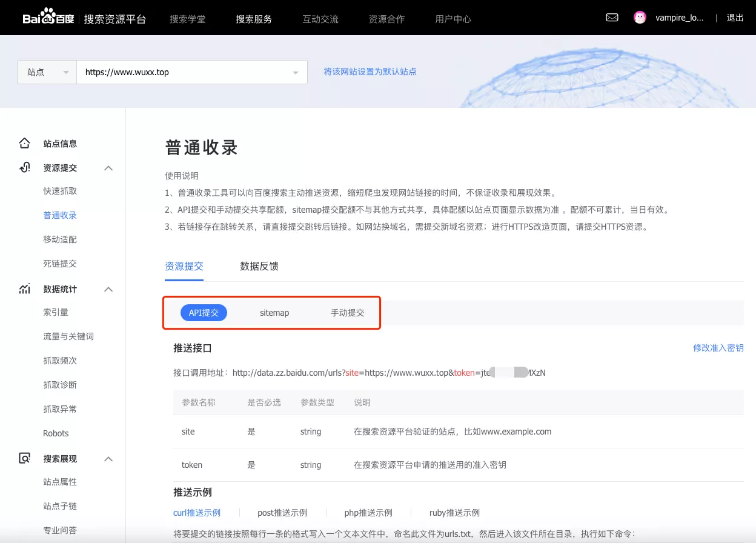Open 搜索学堂 in top navigation
The height and width of the screenshot is (543, 756).
click(x=187, y=19)
